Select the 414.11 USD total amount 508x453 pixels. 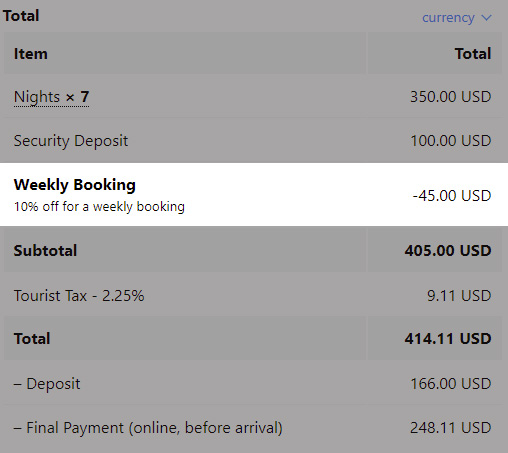(448, 339)
